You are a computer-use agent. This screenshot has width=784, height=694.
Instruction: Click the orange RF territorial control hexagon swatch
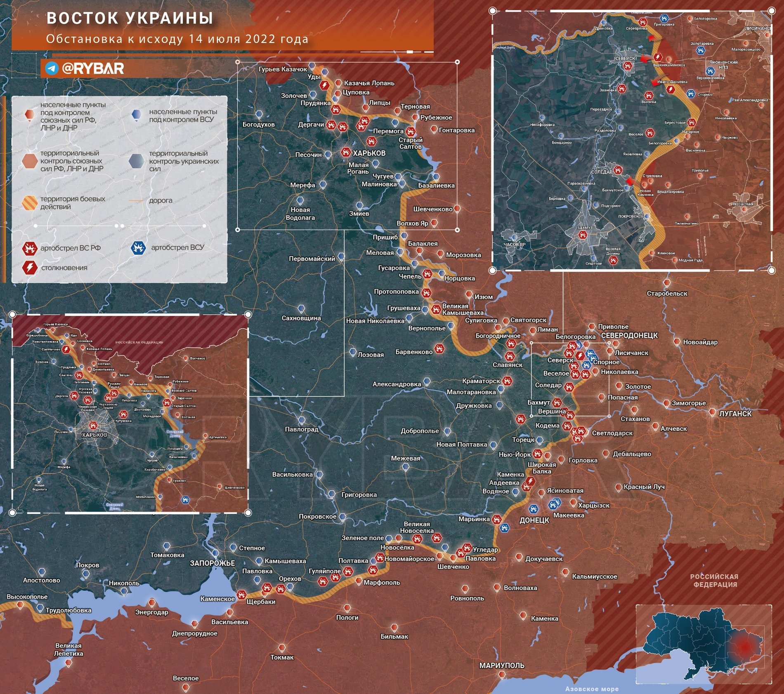pos(30,161)
